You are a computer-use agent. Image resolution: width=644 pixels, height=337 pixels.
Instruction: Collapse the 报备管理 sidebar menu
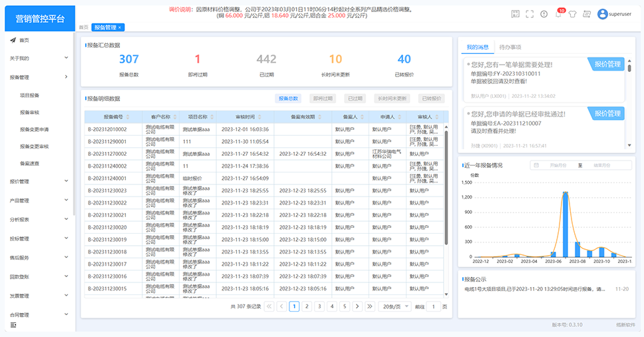pos(39,77)
